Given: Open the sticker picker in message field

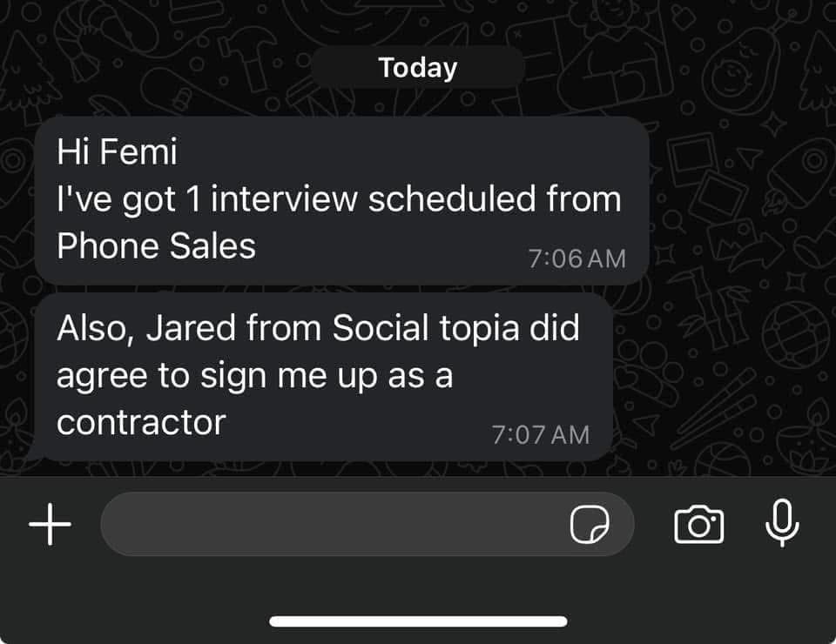Looking at the screenshot, I should (590, 525).
